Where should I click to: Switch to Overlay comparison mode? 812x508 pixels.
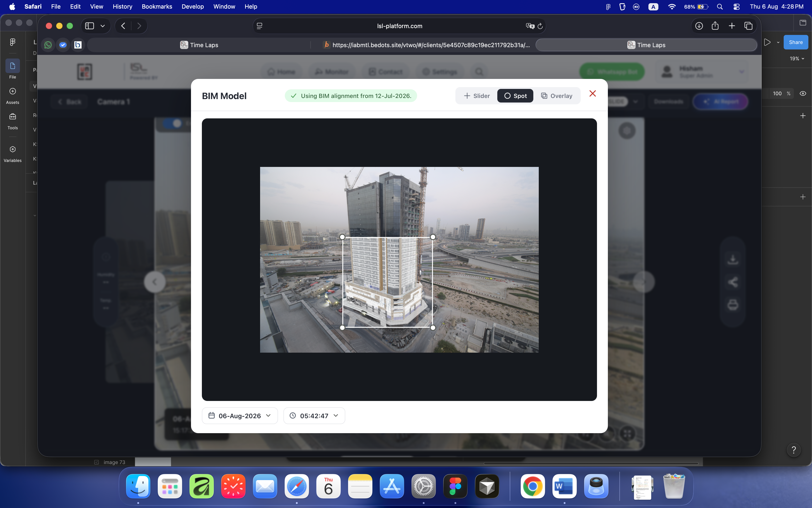557,96
